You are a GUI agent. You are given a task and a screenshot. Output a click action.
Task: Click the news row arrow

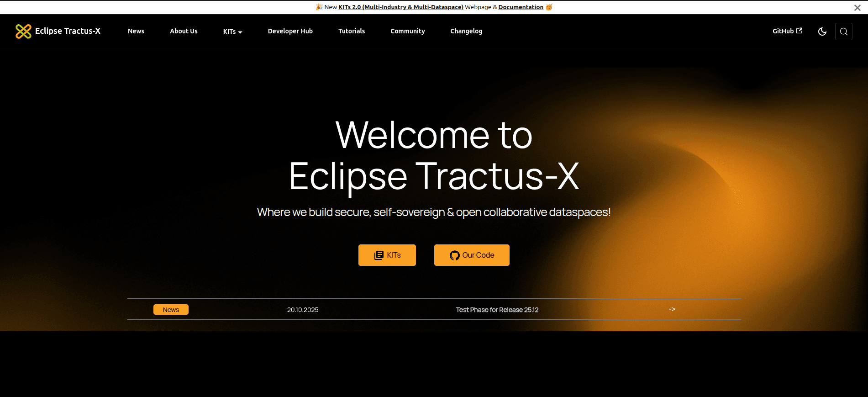[672, 309]
